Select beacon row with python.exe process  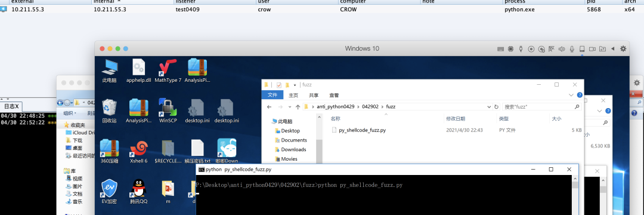coord(322,9)
